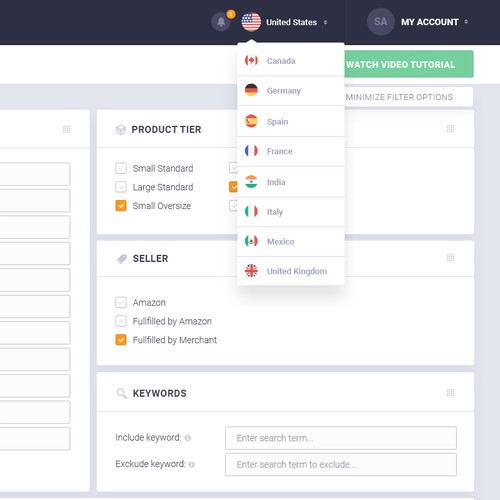Screen dimensions: 500x500
Task: Click the United Kingdom flag icon
Action: tap(251, 271)
